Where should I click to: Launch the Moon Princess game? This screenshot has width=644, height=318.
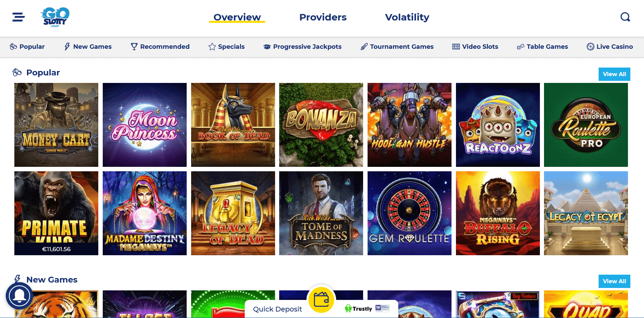pos(145,125)
